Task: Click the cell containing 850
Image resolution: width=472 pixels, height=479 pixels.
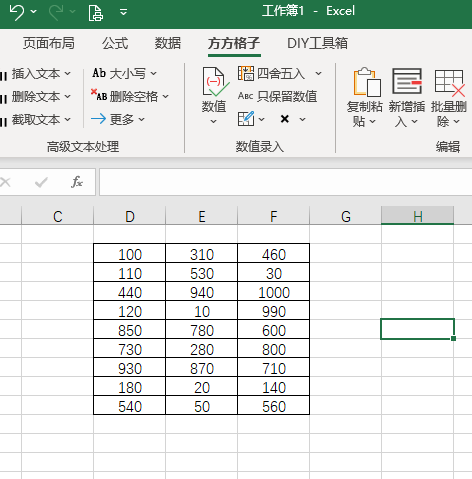Action: 130,330
